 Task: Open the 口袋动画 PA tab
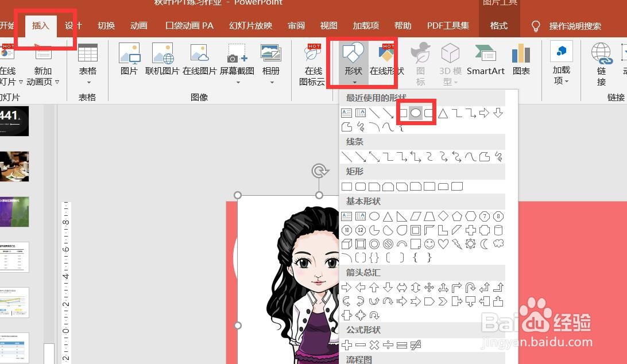click(189, 26)
